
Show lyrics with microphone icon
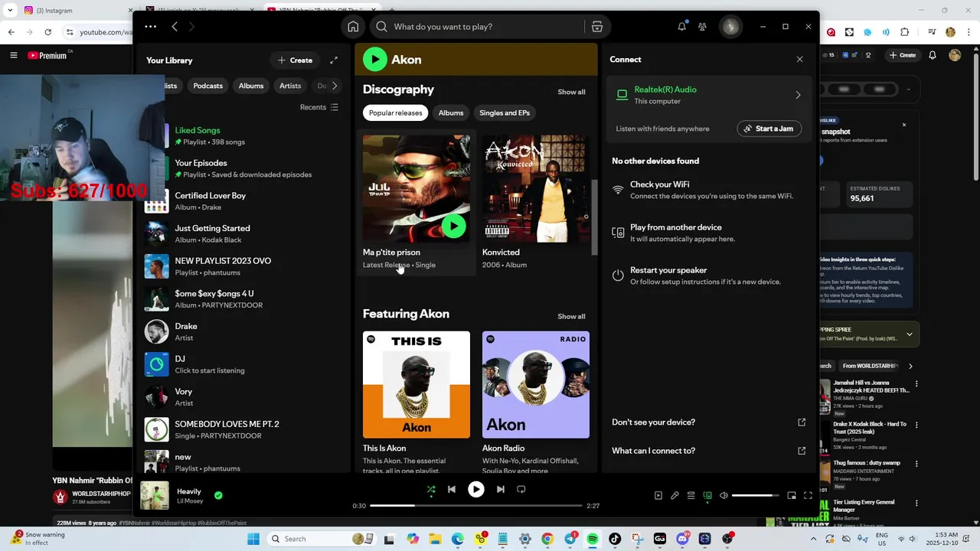[675, 495]
